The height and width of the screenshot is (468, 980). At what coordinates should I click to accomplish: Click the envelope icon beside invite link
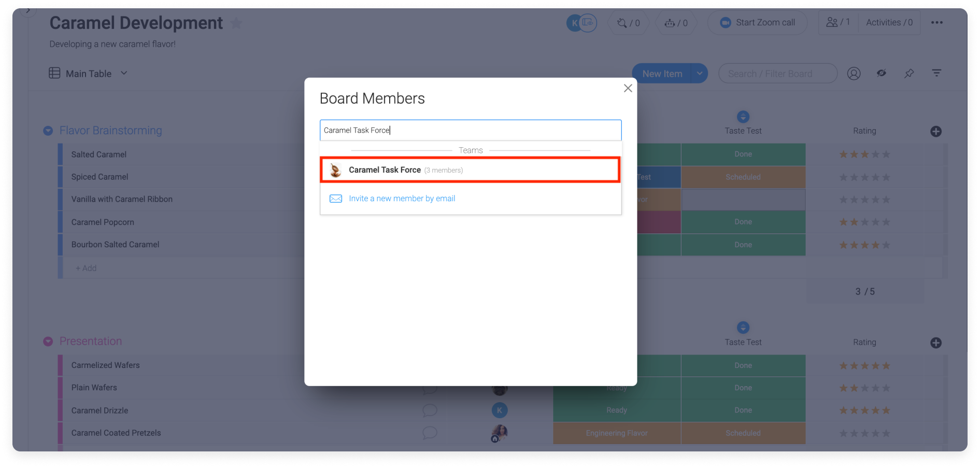tap(336, 198)
